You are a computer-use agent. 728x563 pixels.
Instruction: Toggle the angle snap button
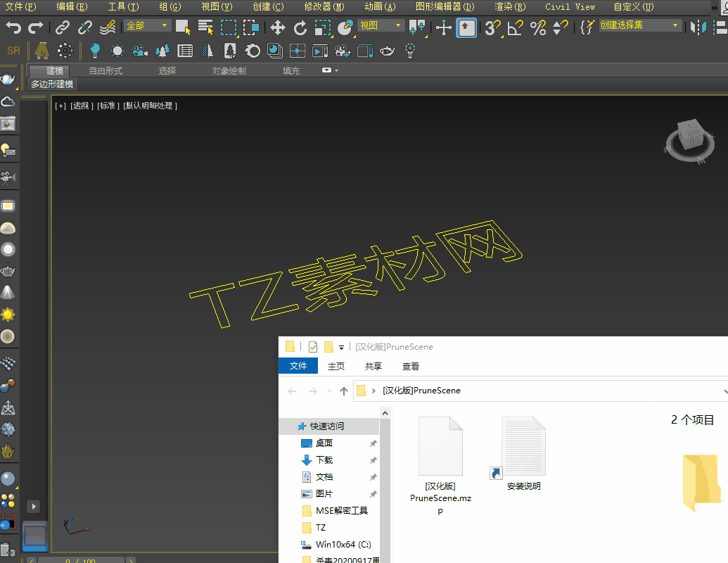click(x=515, y=27)
